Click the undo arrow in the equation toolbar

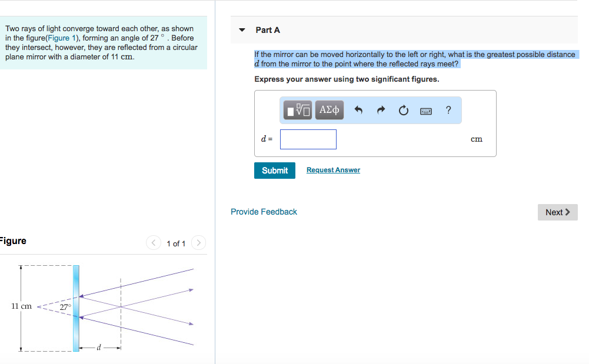coord(358,110)
